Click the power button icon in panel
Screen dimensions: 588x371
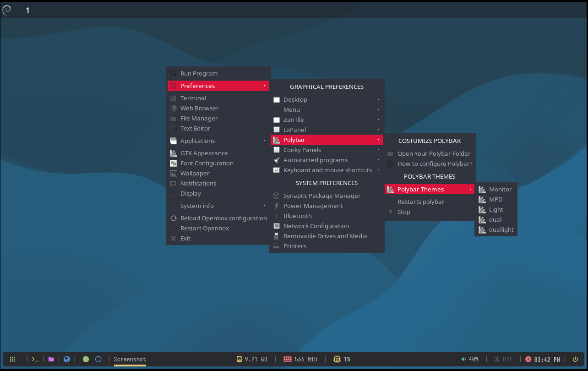coord(575,360)
